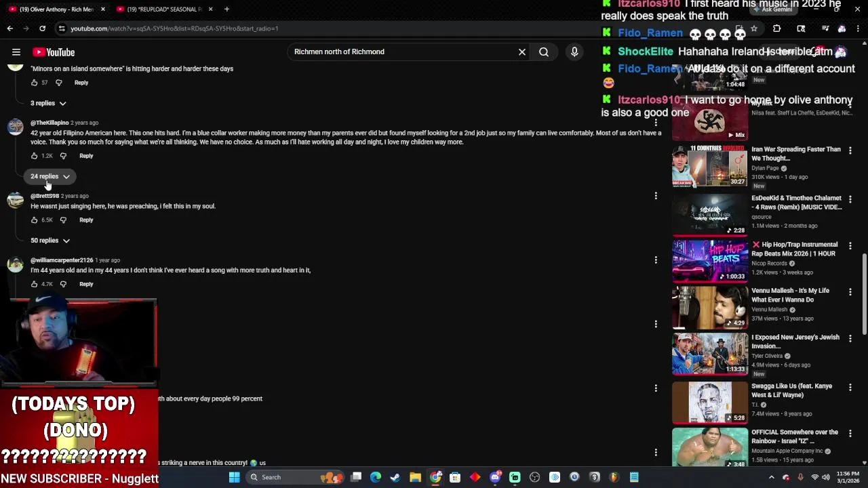
Task: Open @TheKillapino channel link
Action: coord(50,123)
